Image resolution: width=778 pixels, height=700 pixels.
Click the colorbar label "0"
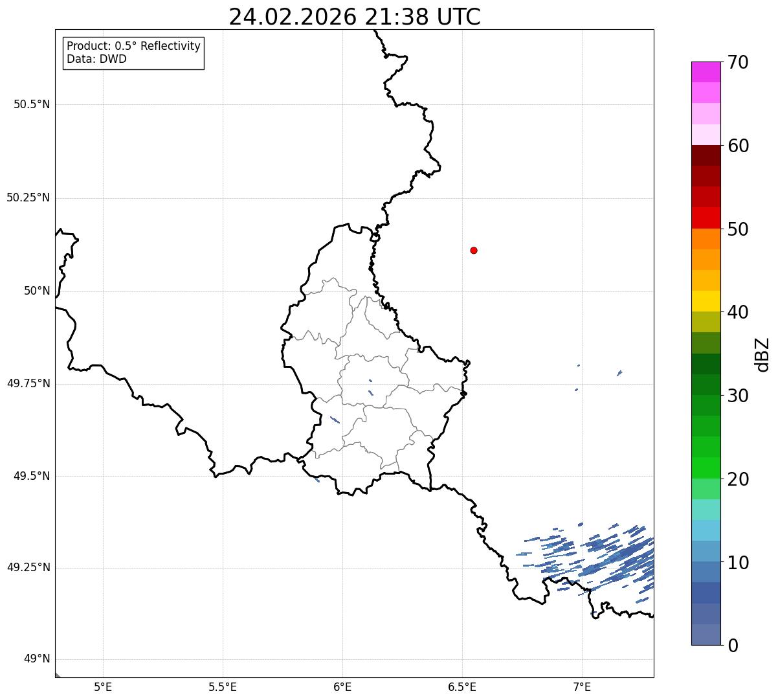coord(732,646)
